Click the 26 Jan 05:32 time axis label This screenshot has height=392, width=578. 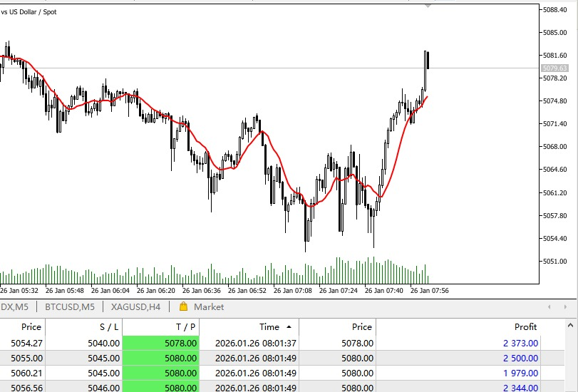[x=19, y=291]
